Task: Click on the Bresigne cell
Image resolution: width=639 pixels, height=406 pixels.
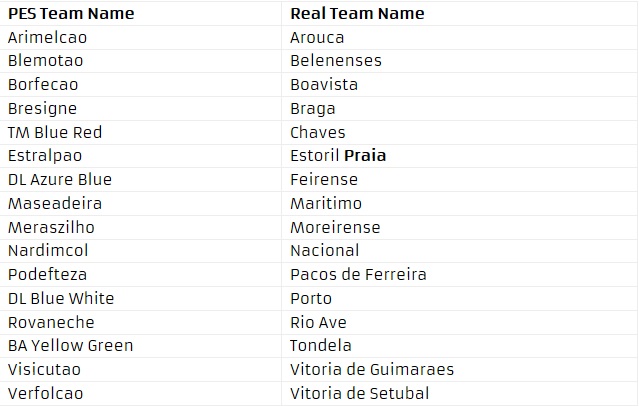Action: (42, 108)
